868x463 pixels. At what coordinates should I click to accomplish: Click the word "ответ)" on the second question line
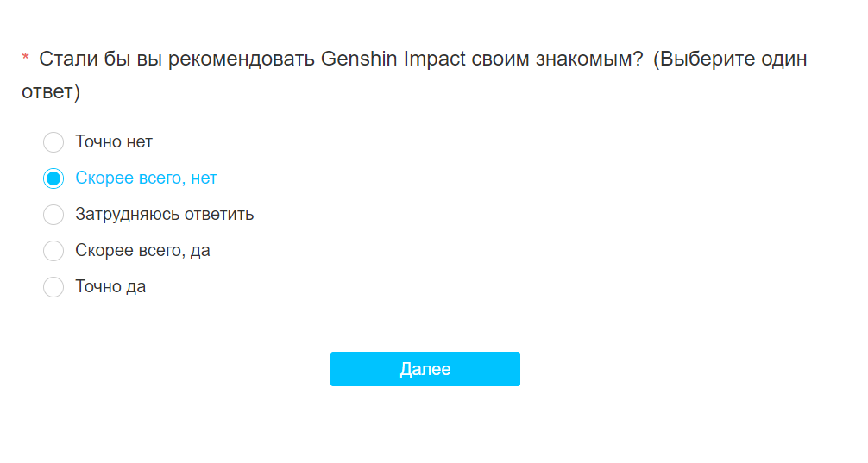(x=50, y=91)
